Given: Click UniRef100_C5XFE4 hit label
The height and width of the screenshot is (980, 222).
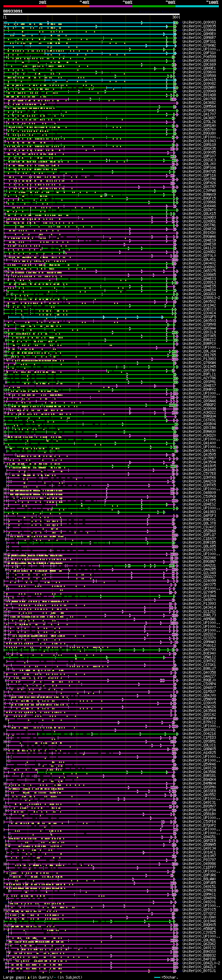Looking at the screenshot, I should [199, 822].
